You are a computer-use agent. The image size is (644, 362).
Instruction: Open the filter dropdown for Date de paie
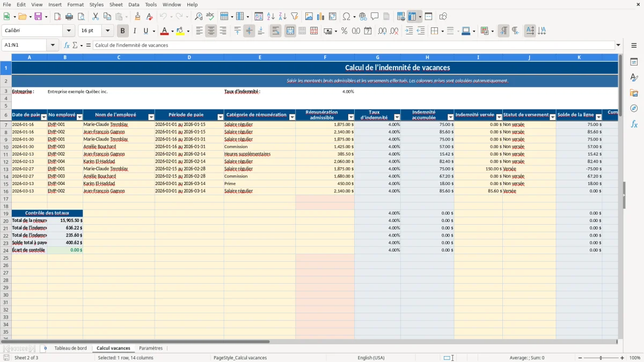click(43, 117)
